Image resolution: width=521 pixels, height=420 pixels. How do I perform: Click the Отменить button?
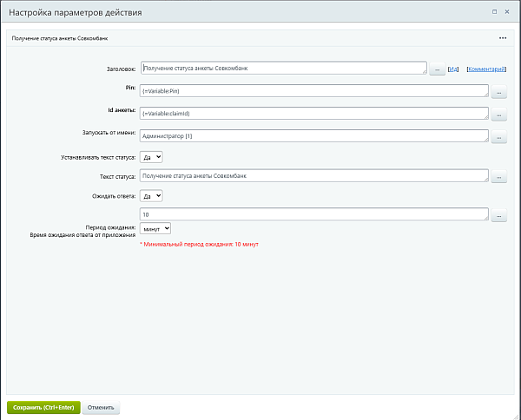click(101, 407)
